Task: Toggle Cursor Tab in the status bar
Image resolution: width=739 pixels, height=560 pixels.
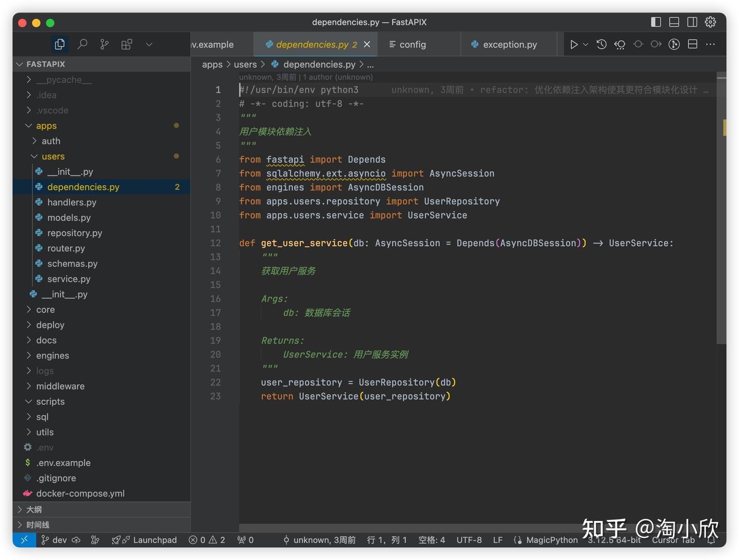Action: pyautogui.click(x=673, y=539)
